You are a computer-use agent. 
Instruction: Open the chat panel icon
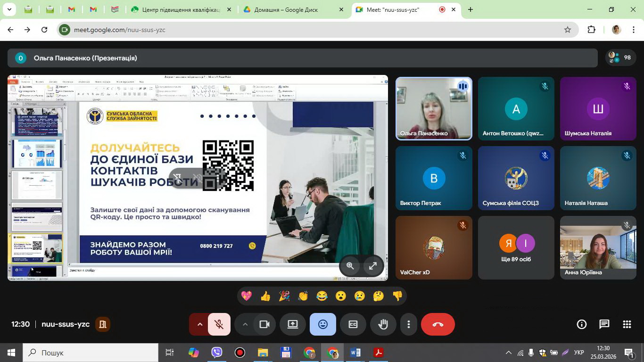[x=604, y=324]
